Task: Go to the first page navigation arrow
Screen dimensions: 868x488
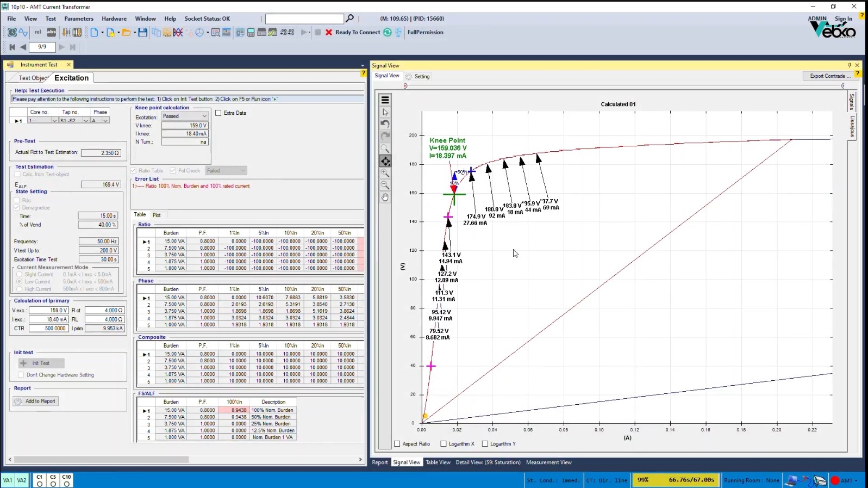Action: click(x=12, y=47)
